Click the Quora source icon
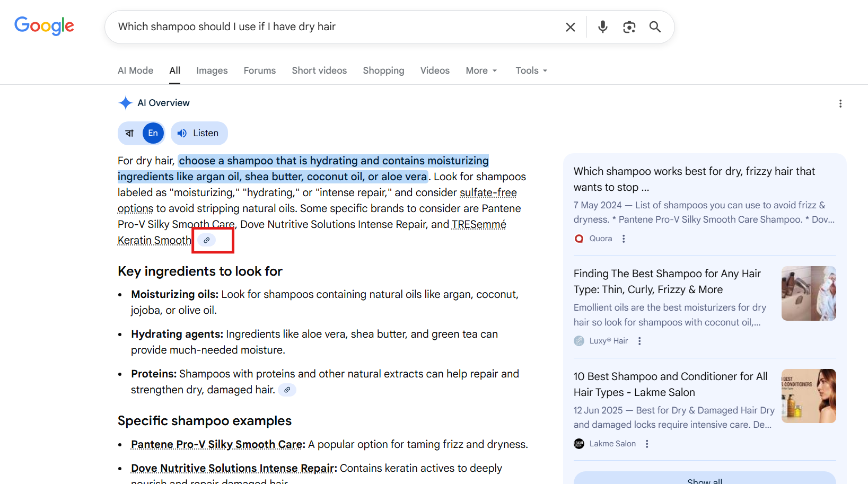The height and width of the screenshot is (484, 868). (579, 239)
